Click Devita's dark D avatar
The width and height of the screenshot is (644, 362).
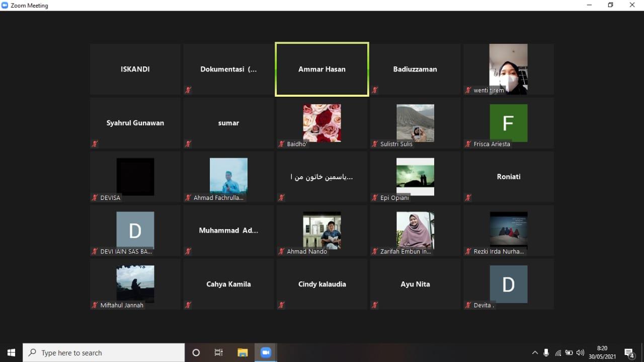509,284
